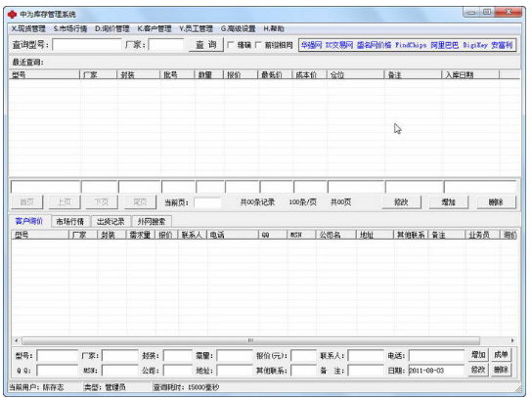Switch to the 出货记录 tab

[111, 222]
